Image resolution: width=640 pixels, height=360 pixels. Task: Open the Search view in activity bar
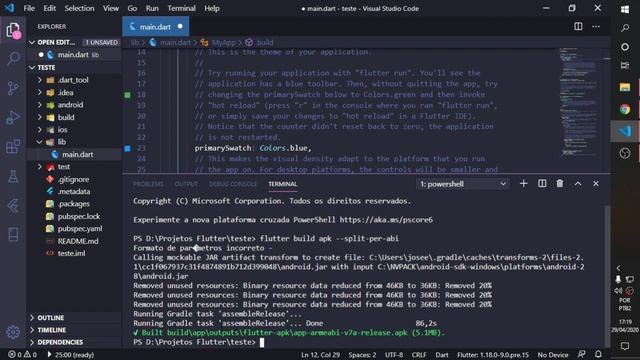(13, 58)
